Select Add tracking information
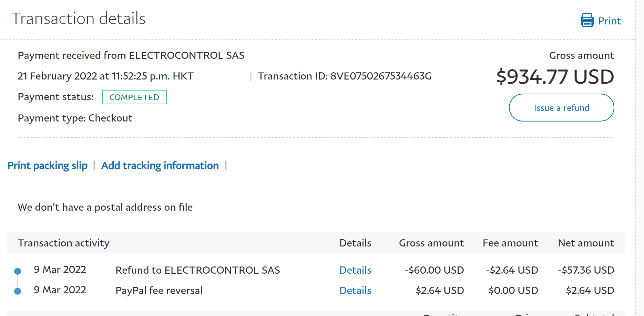 click(160, 166)
